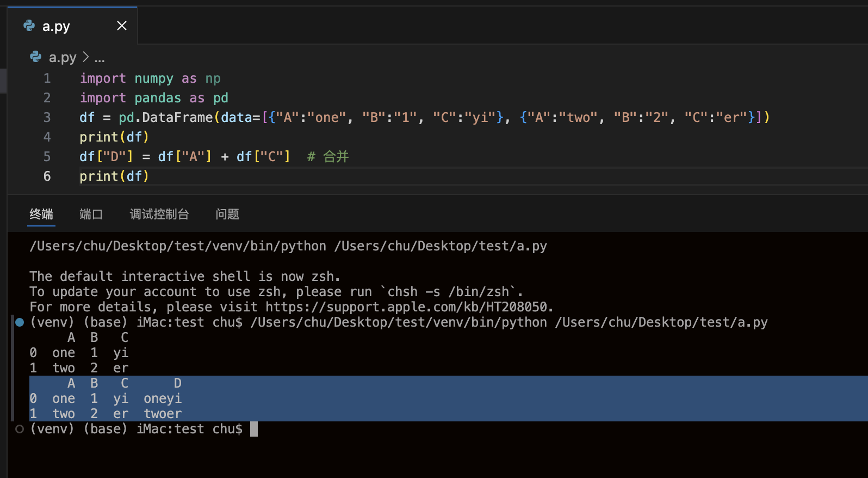The image size is (868, 478).
Task: Click line number 6 in the gutter
Action: coord(47,176)
